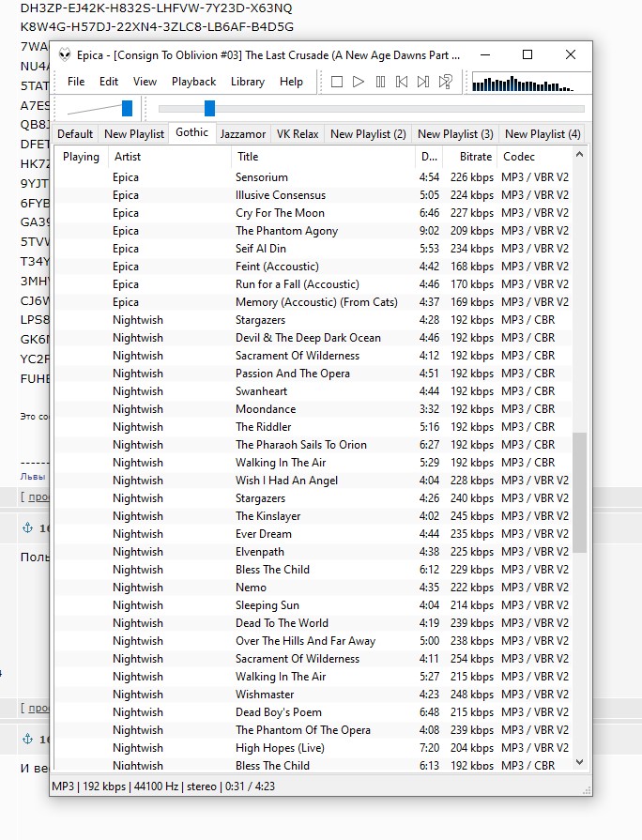Select Memory (Accoustic) (From Cats)
The height and width of the screenshot is (840, 642).
tap(313, 302)
